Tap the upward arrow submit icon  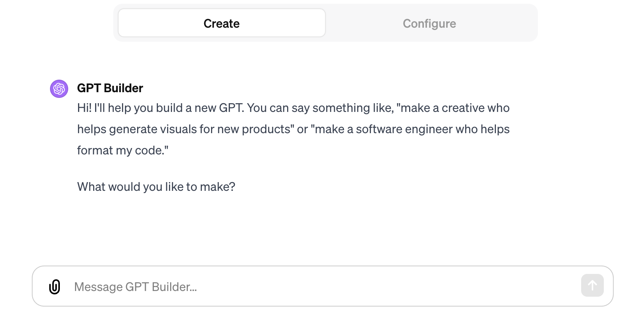point(592,285)
